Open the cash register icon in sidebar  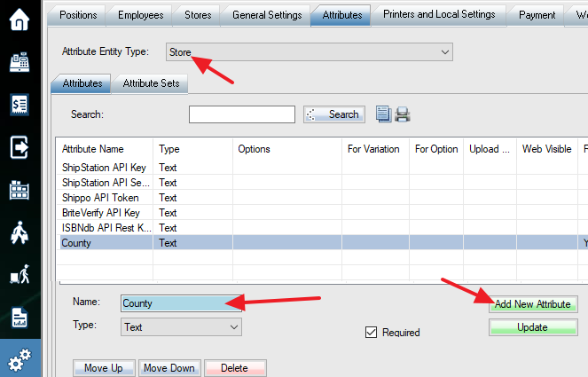20,62
